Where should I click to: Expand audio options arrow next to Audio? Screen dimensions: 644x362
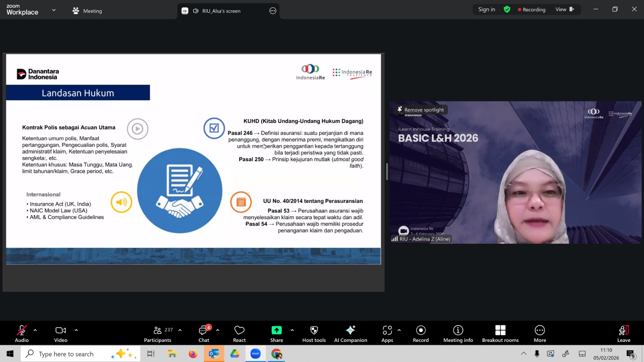[x=35, y=330]
